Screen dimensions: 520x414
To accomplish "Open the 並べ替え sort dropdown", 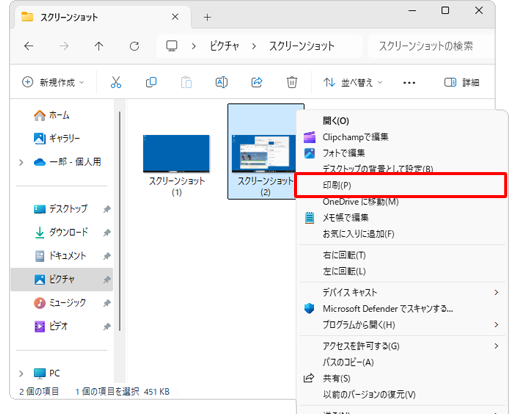I will pos(353,82).
